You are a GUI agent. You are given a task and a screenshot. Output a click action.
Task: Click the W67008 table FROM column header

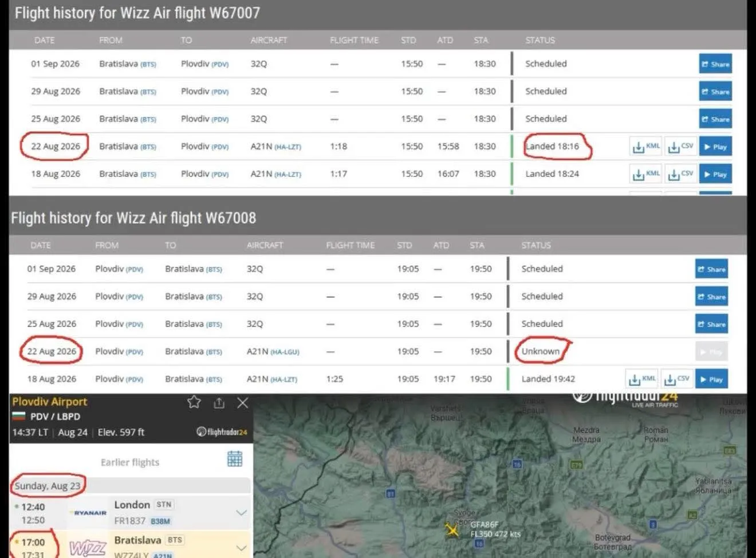107,245
